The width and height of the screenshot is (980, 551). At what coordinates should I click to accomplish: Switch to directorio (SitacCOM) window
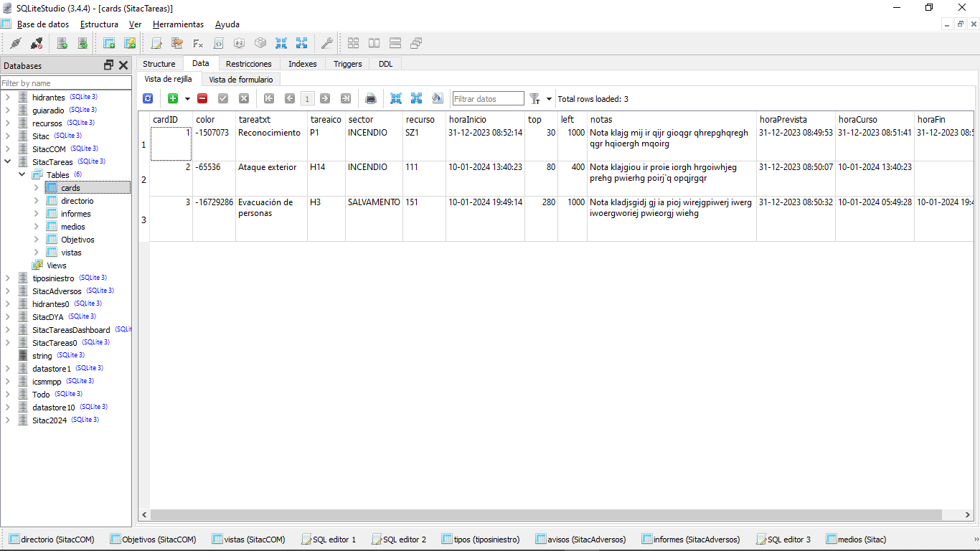click(x=52, y=540)
